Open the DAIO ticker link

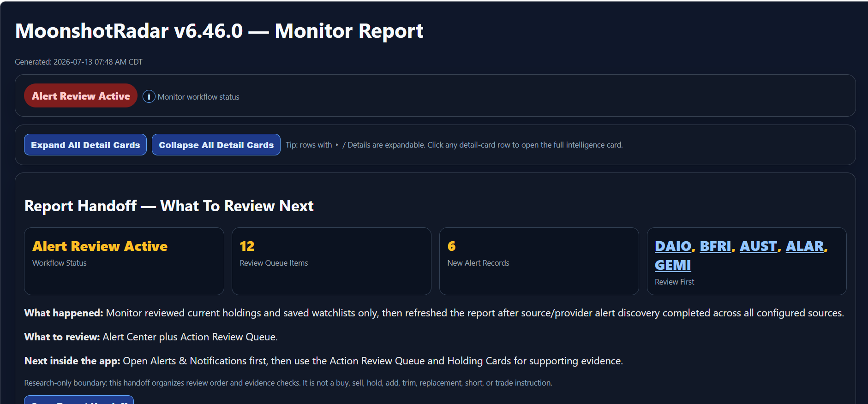(x=673, y=246)
